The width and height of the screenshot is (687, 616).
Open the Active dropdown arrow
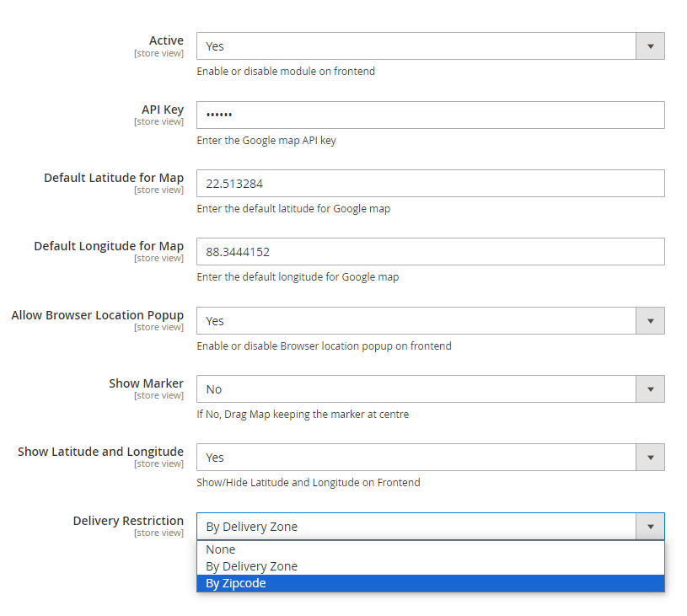pos(650,46)
